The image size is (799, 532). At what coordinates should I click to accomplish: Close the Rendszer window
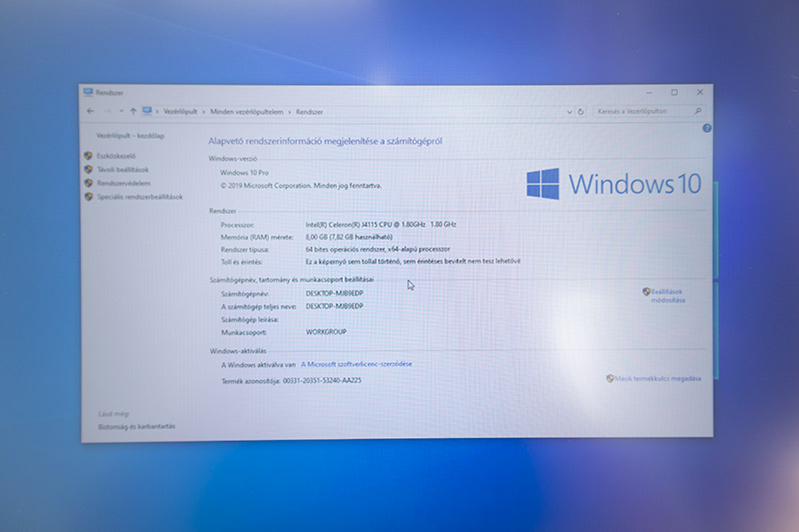(700, 92)
